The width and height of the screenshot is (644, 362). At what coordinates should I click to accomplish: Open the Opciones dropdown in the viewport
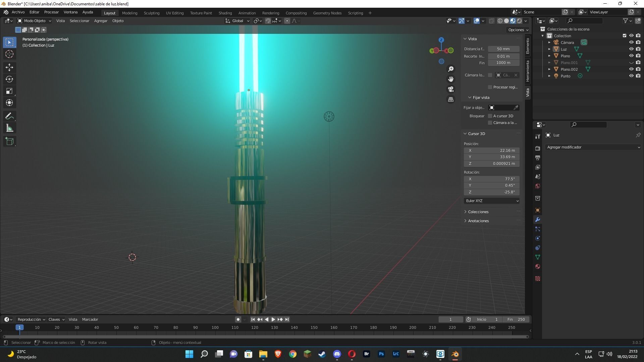click(x=518, y=30)
